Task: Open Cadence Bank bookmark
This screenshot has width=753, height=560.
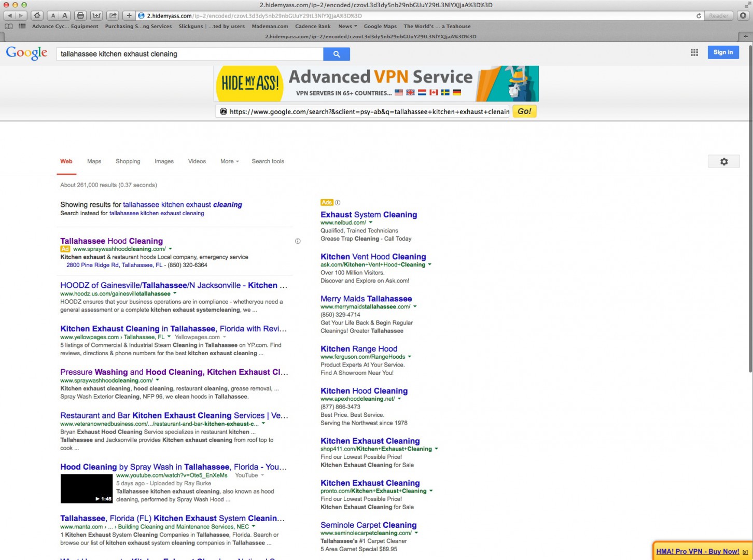Action: tap(313, 26)
